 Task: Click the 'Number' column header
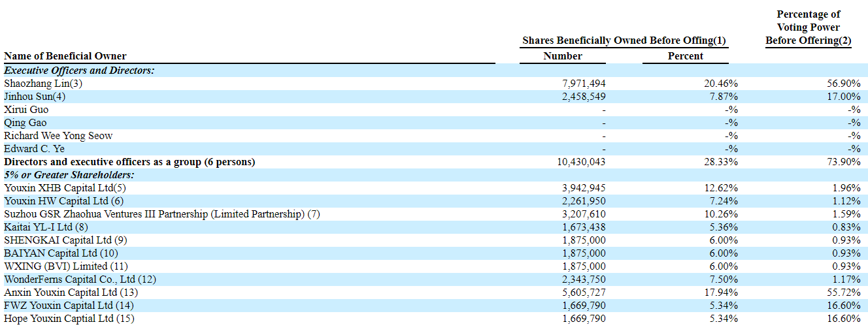pos(562,56)
